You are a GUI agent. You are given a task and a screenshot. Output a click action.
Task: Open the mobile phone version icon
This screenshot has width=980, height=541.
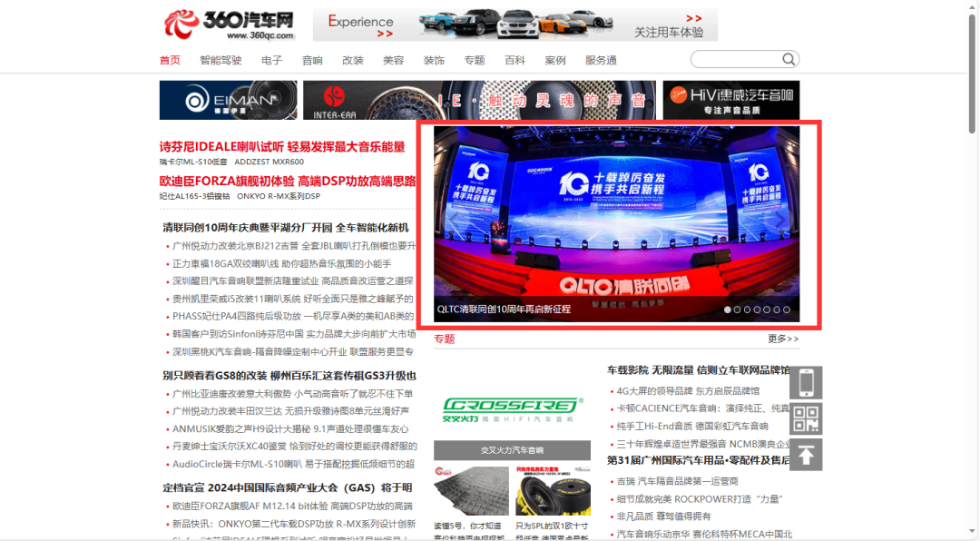pyautogui.click(x=806, y=382)
